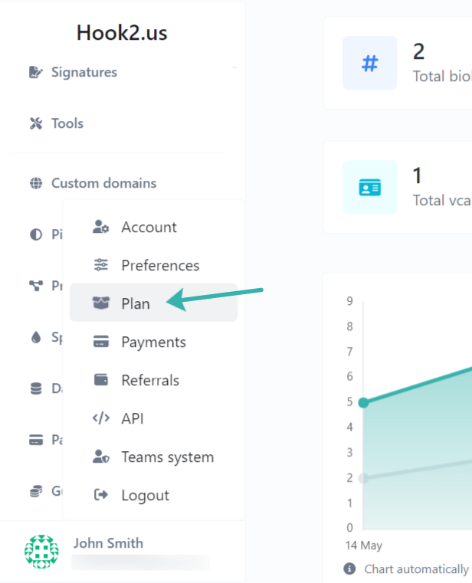Viewport: 472px width, 583px height.
Task: Click the Custom domains globe icon
Action: pyautogui.click(x=36, y=183)
